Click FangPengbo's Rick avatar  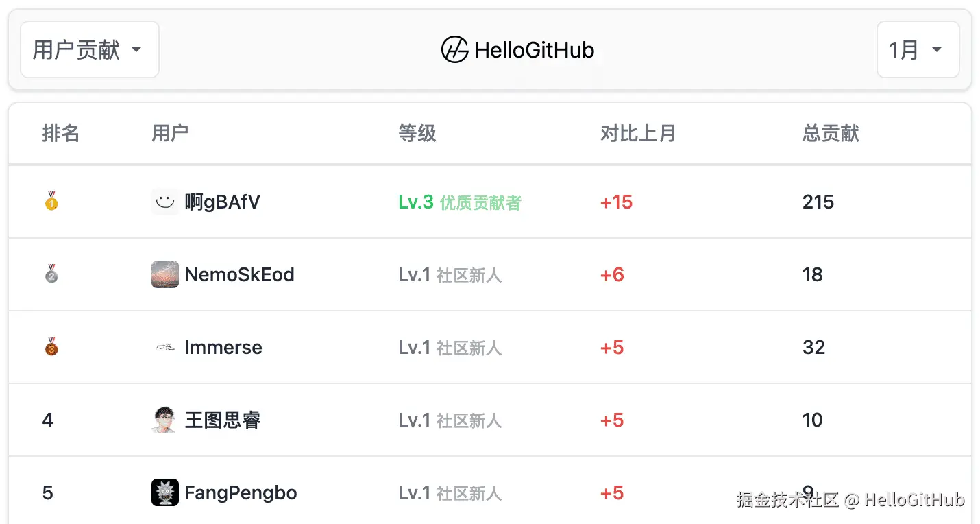[164, 492]
